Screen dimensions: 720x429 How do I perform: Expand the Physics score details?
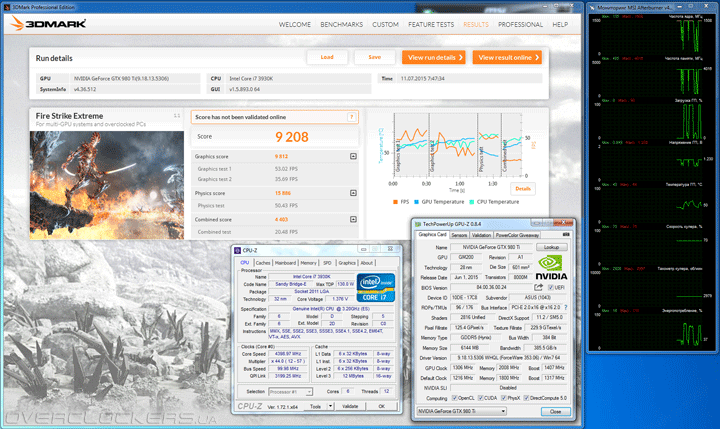(x=353, y=193)
